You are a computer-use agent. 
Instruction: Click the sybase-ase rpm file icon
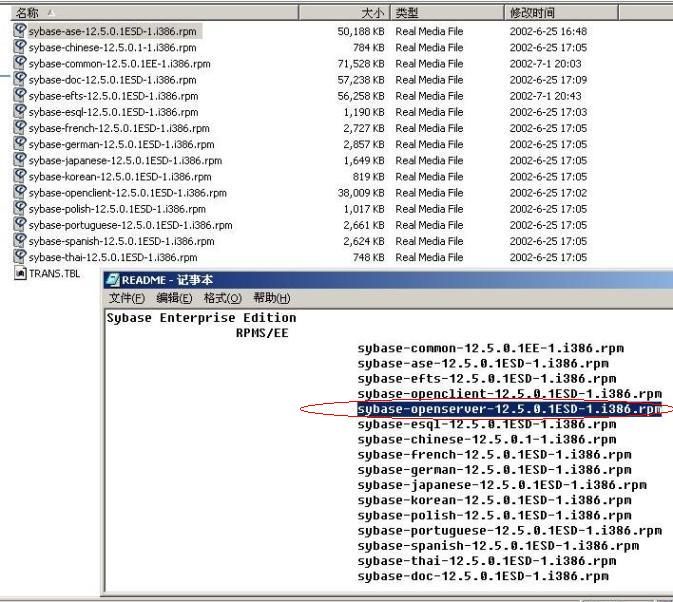point(20,30)
